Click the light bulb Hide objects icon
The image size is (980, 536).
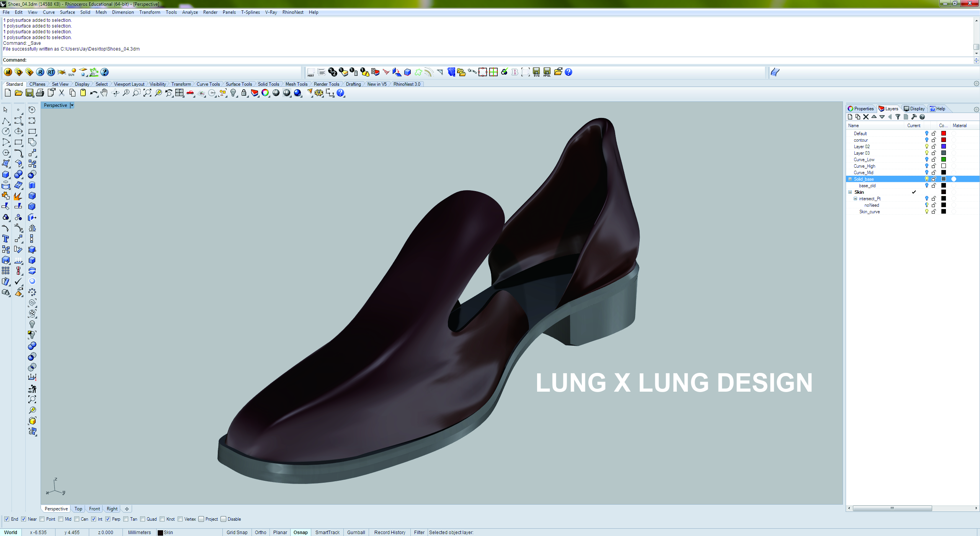click(233, 93)
